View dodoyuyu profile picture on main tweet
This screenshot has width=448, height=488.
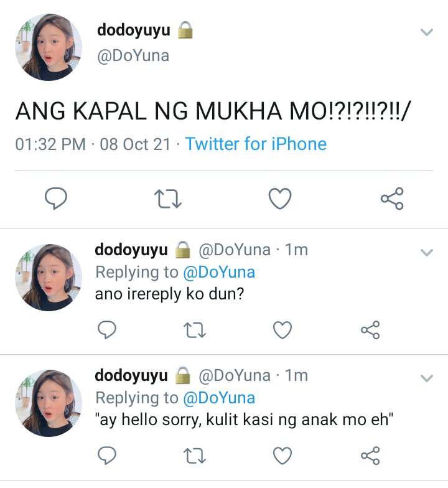tap(49, 47)
